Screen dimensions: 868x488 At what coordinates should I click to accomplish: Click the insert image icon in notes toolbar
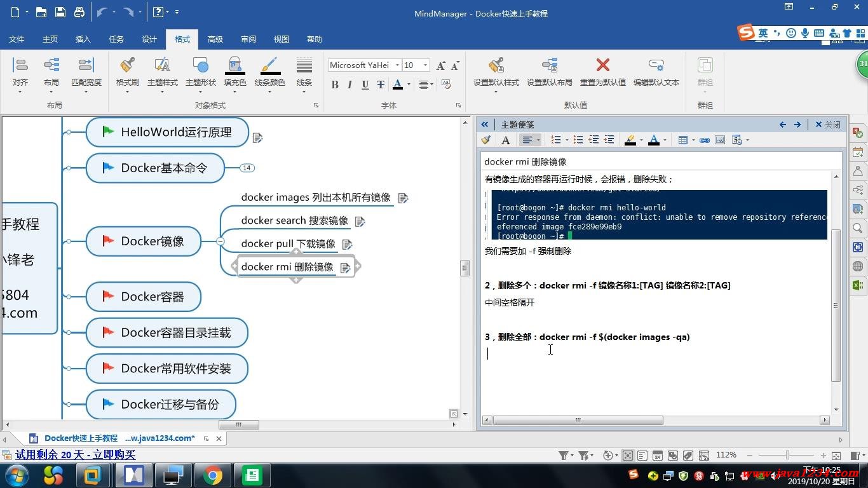click(x=720, y=140)
